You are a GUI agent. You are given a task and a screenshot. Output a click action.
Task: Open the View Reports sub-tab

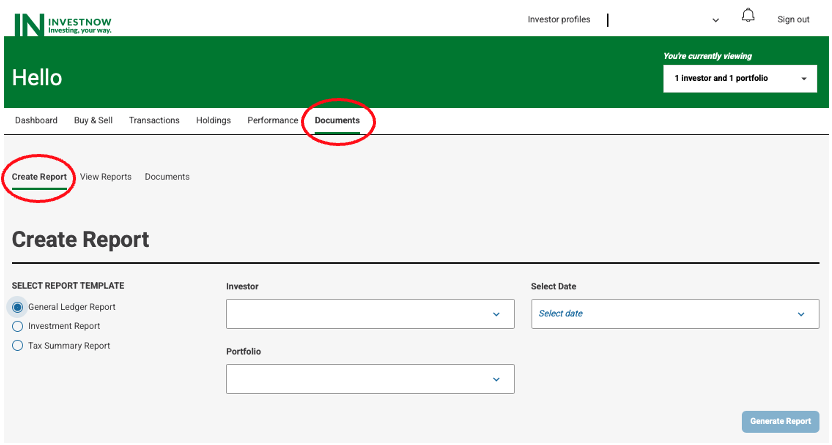coord(106,177)
